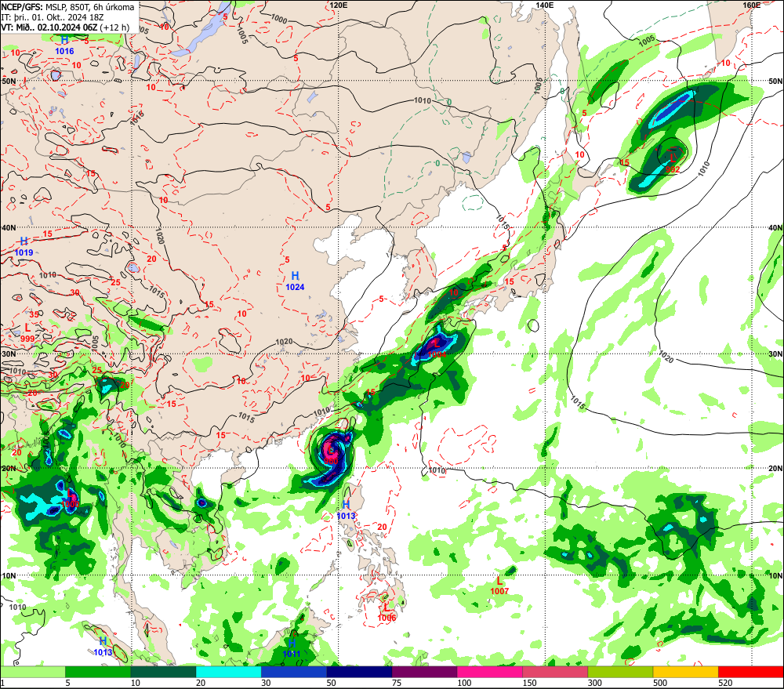Viewport: 784px width, 689px height.
Task: Click the L 1000 low over Bay of Bengal
Action: [x=70, y=499]
